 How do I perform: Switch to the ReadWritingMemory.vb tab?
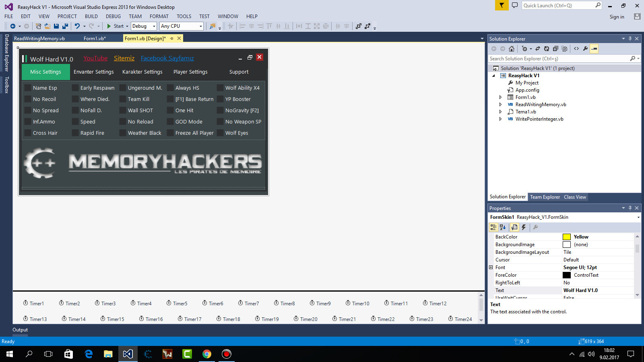coord(39,39)
